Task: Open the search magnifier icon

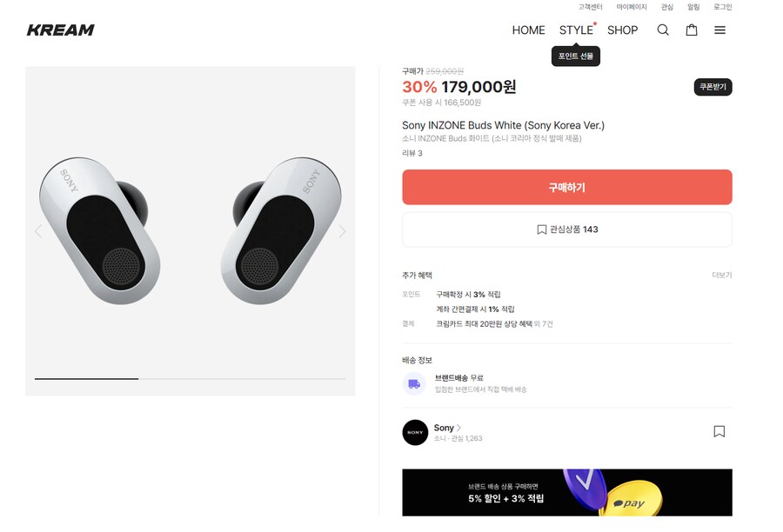Action: click(x=663, y=30)
